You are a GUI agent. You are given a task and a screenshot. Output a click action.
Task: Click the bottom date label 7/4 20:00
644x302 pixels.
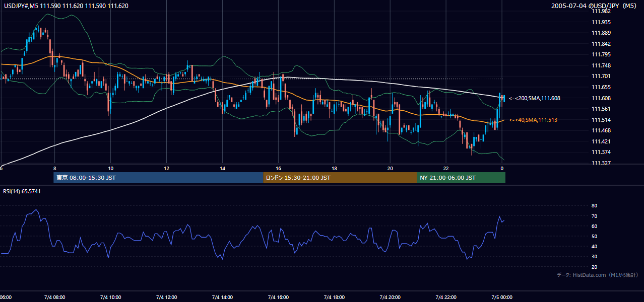(390, 297)
